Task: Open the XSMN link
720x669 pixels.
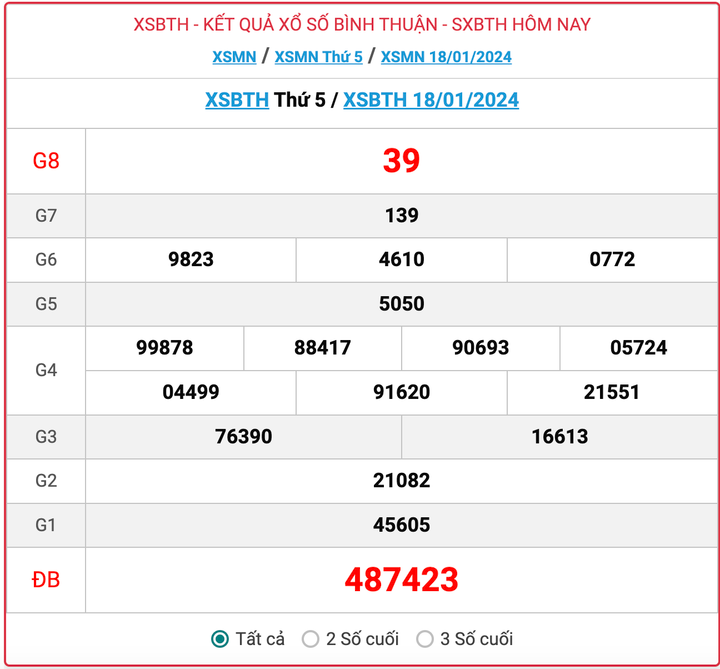Action: pos(234,57)
